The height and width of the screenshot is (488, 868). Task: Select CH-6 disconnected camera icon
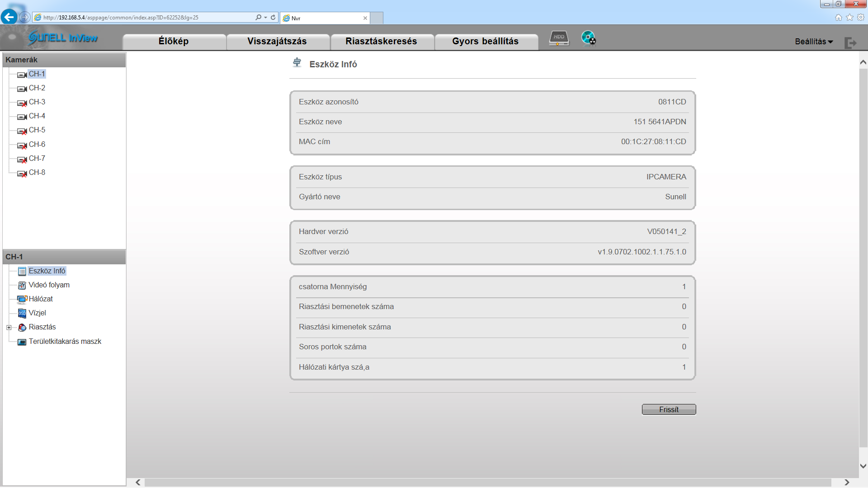coord(22,145)
